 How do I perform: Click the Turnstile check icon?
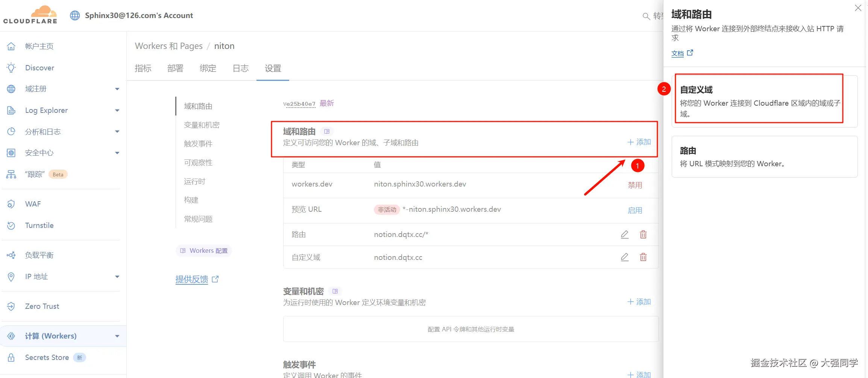coord(11,225)
